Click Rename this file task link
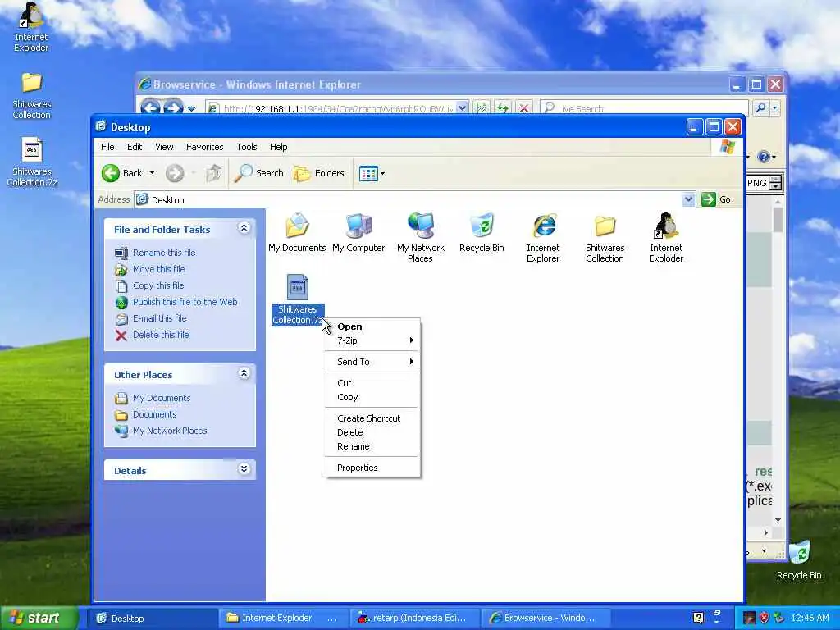Screen dimensions: 840x630 163,253
